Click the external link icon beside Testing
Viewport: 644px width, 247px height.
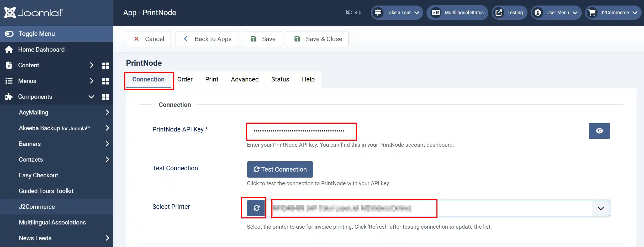click(499, 13)
